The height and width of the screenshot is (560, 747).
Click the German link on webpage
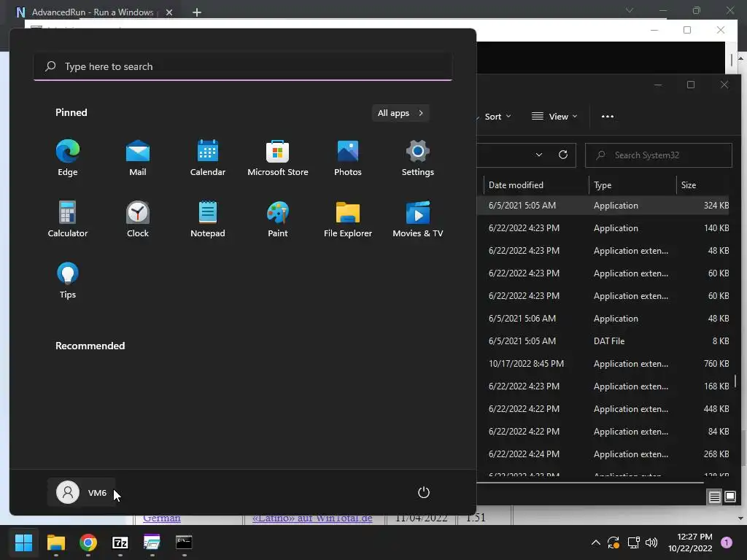(x=161, y=518)
